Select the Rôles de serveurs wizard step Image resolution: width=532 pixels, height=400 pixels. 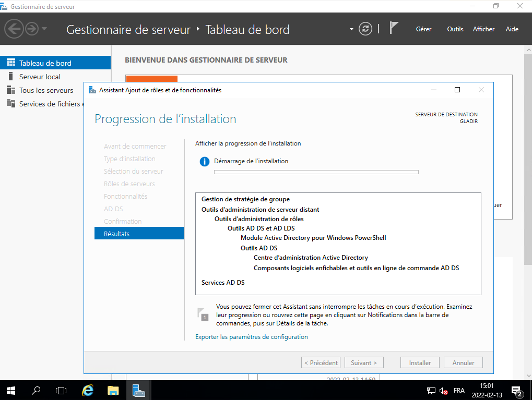tap(129, 184)
